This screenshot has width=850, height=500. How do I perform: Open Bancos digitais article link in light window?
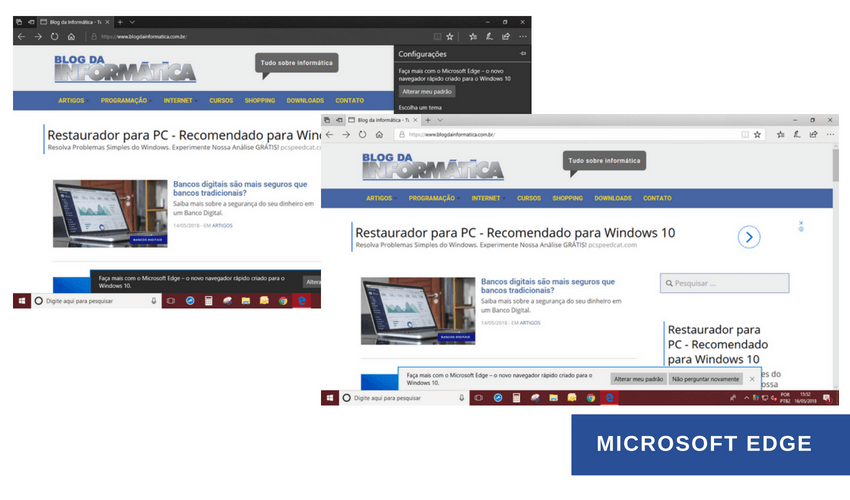coord(548,286)
